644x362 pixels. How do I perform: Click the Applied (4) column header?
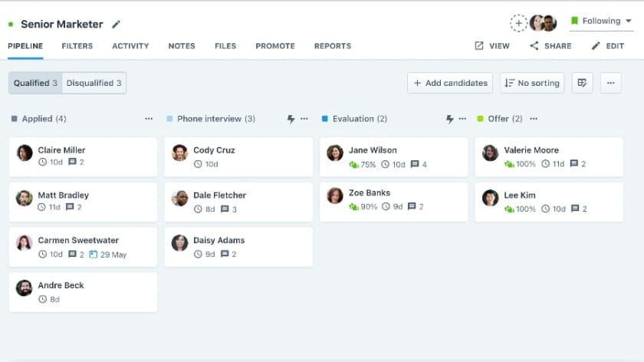(44, 119)
